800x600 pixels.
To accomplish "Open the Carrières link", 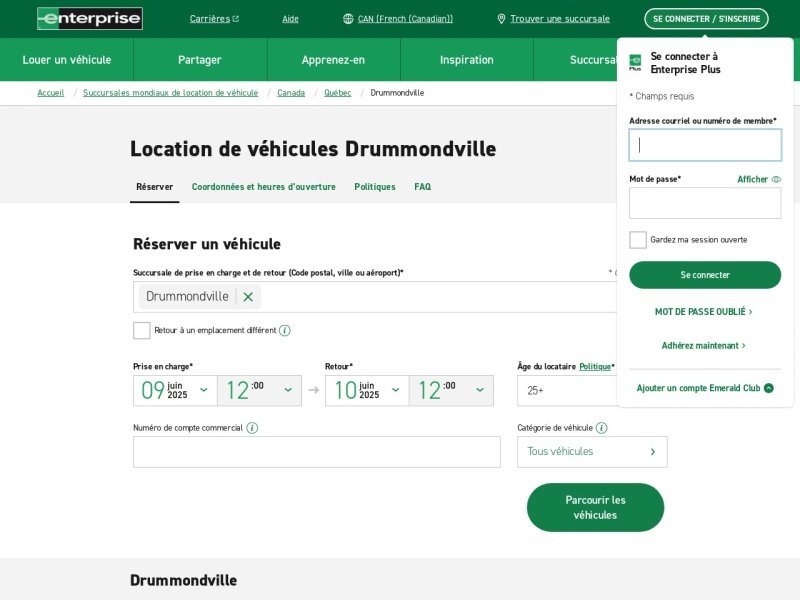I will pyautogui.click(x=210, y=19).
